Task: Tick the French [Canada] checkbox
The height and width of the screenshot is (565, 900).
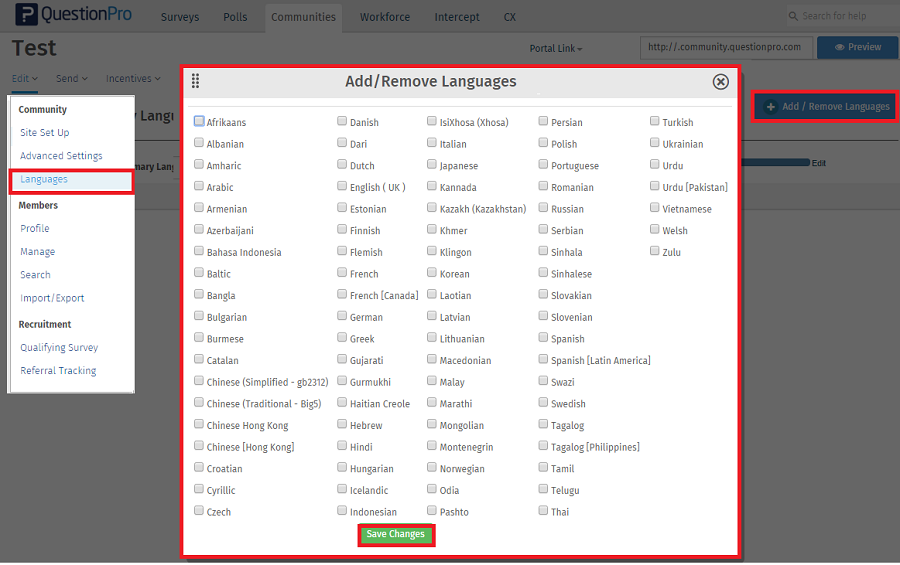Action: [342, 294]
